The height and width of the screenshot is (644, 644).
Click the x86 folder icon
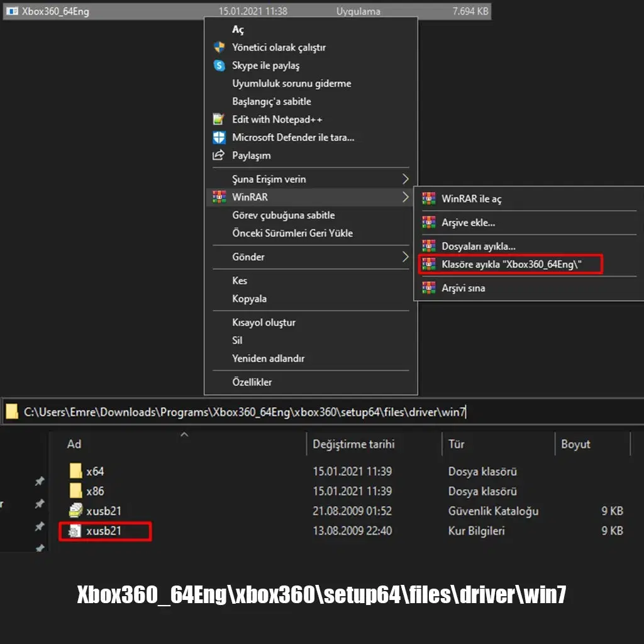coord(75,491)
